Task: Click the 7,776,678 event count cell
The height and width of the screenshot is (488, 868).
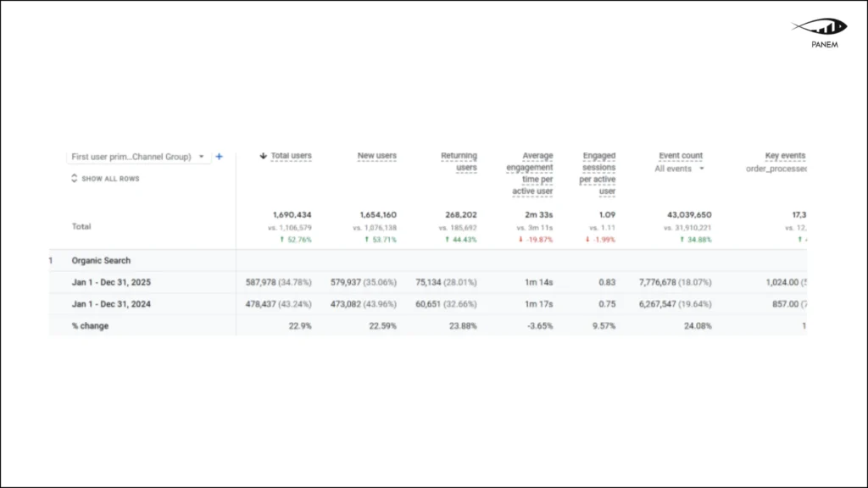Action: pyautogui.click(x=676, y=282)
